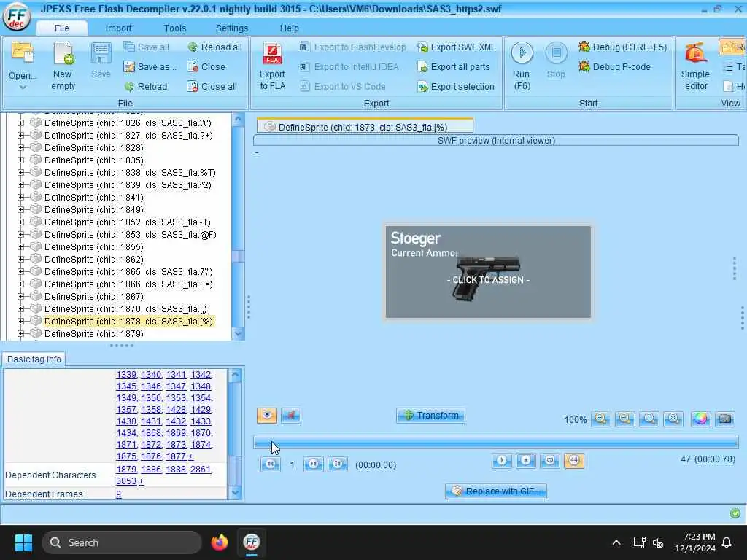
Task: Click the Transform button
Action: pyautogui.click(x=430, y=415)
